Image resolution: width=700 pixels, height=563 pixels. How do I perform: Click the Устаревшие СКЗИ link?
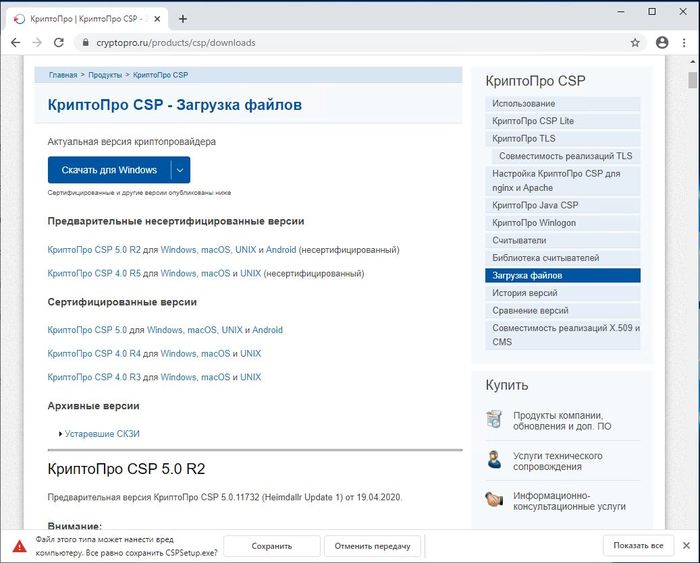(x=102, y=434)
